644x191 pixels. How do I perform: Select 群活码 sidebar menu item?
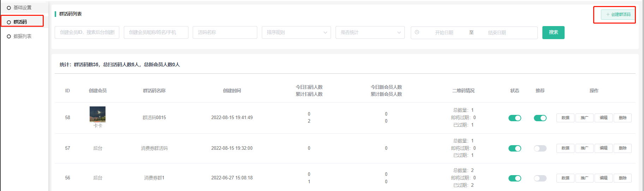click(x=20, y=22)
